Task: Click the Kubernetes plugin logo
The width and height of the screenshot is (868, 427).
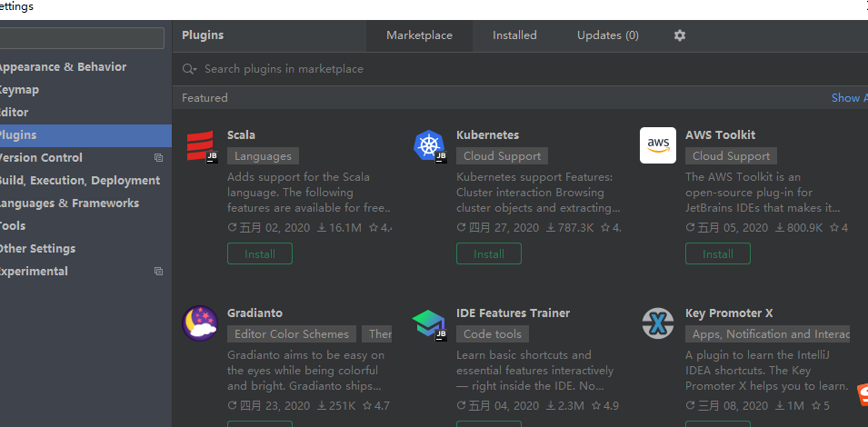Action: [430, 146]
